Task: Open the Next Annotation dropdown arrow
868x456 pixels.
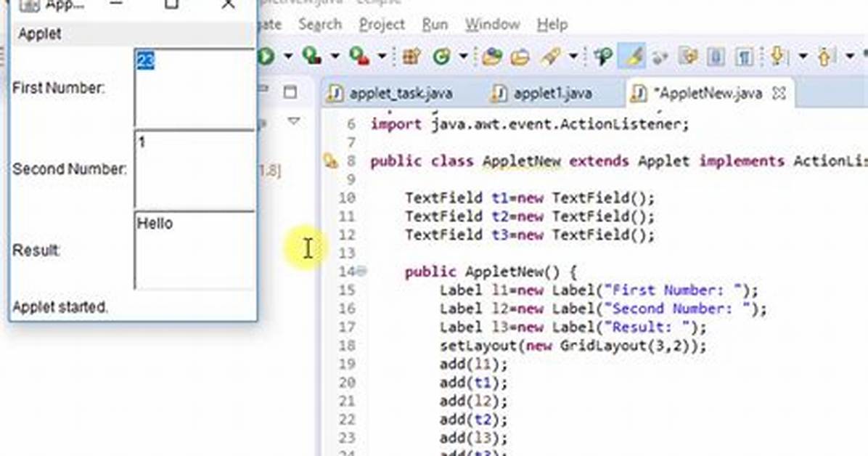Action: tap(803, 56)
